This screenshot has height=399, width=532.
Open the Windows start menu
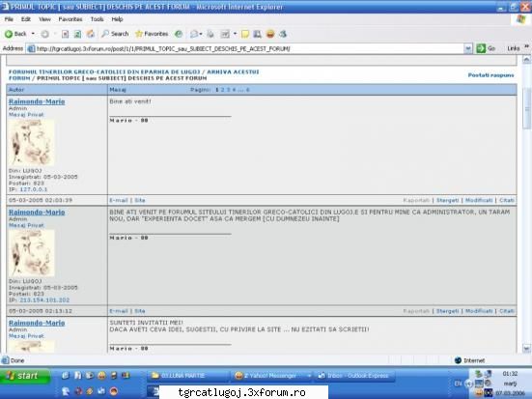click(x=24, y=376)
